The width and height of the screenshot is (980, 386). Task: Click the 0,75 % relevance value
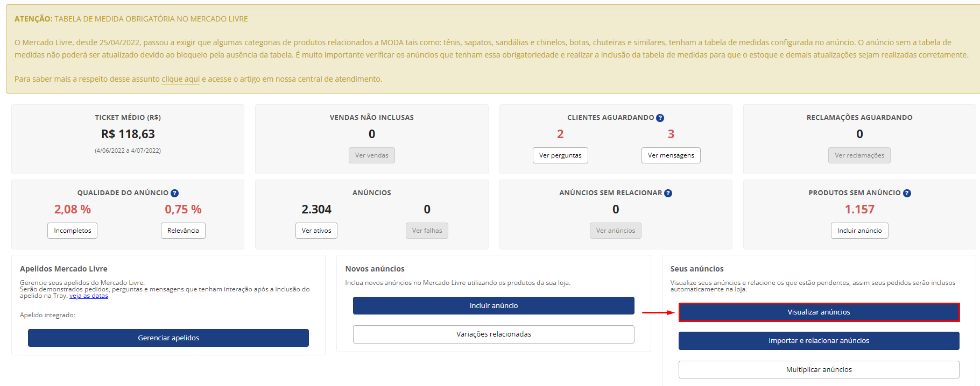(183, 209)
